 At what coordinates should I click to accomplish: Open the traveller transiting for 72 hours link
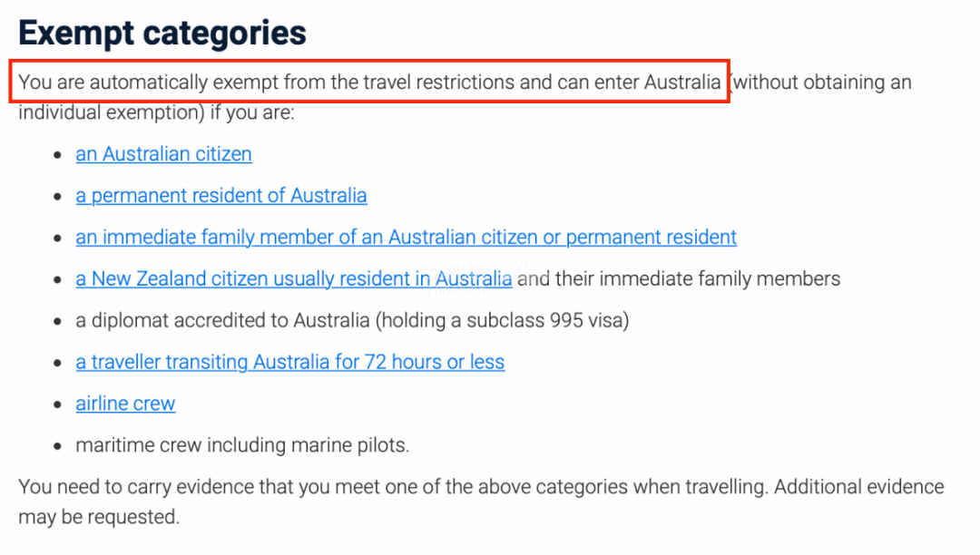[289, 363]
